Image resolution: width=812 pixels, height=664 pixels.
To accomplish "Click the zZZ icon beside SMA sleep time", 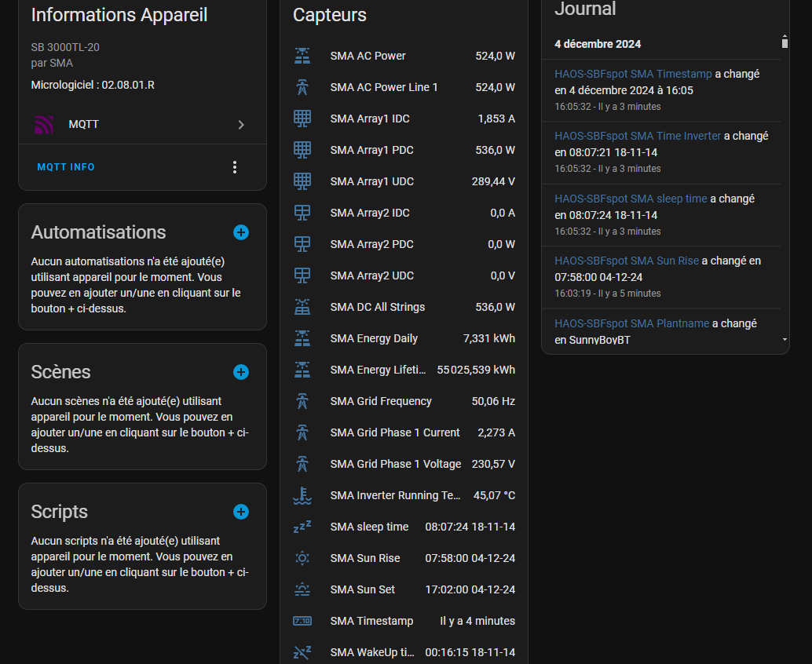I will coord(302,527).
